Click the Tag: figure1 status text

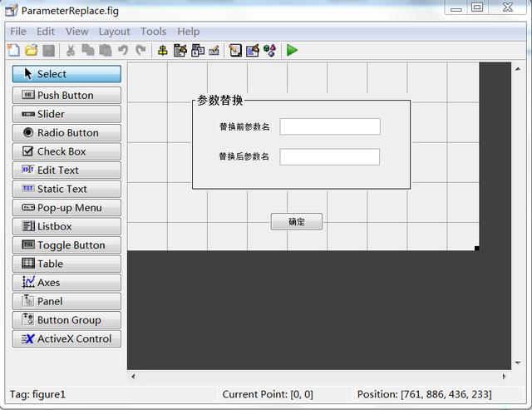pyautogui.click(x=37, y=394)
